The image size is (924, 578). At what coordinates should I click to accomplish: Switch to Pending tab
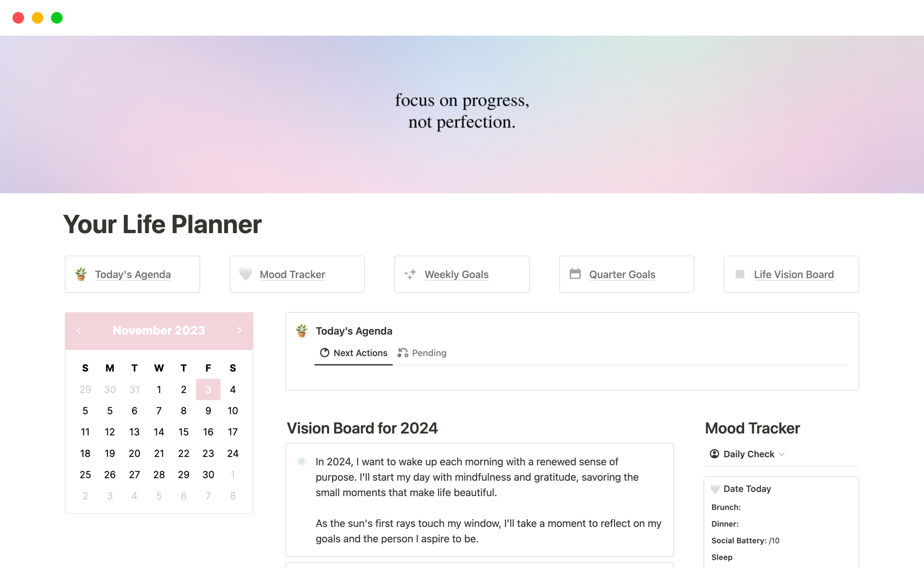pyautogui.click(x=429, y=353)
